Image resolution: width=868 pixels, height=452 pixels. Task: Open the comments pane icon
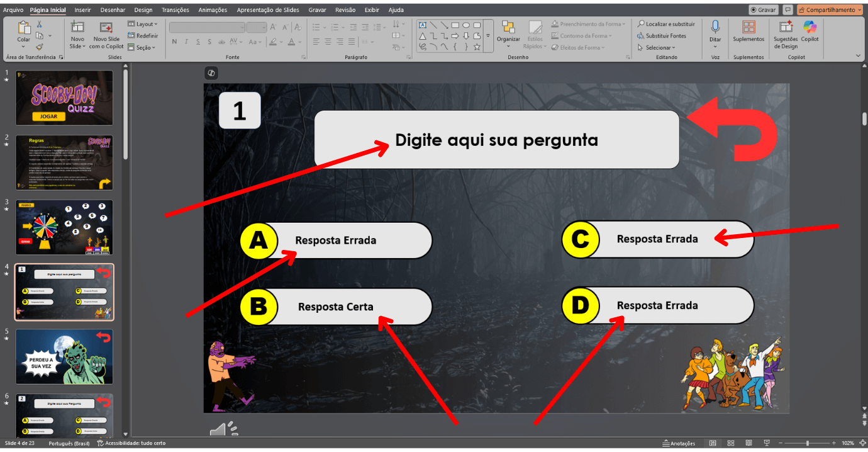point(787,10)
